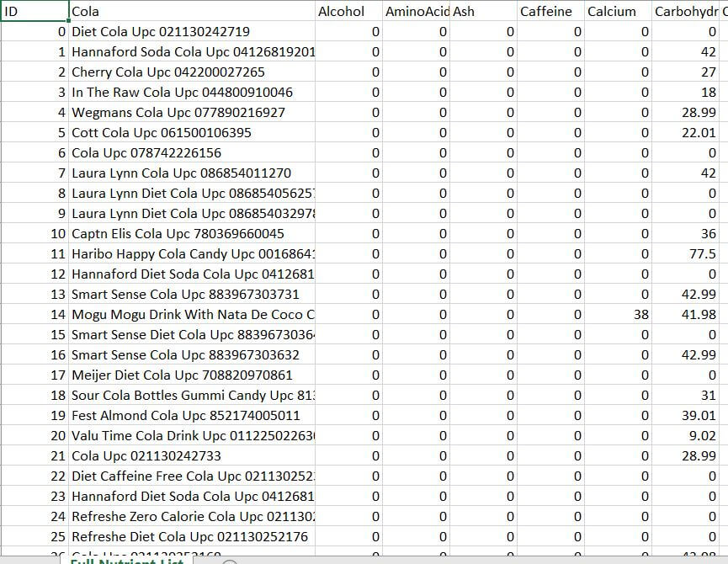
Task: Select the ID header cell
Action: click(x=35, y=11)
